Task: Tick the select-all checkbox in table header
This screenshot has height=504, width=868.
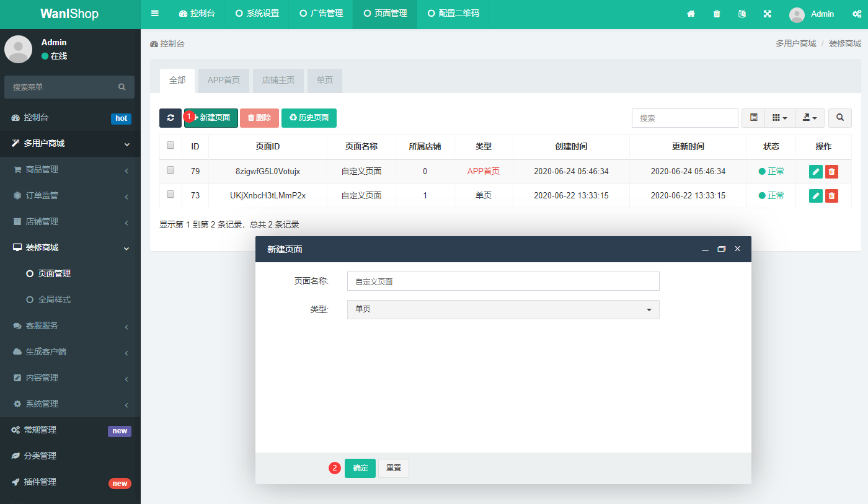Action: click(170, 146)
